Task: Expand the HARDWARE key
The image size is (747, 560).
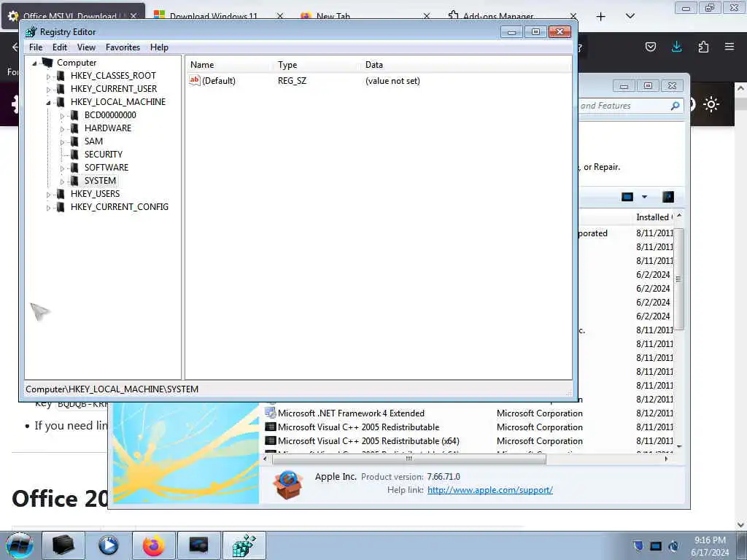Action: click(62, 128)
